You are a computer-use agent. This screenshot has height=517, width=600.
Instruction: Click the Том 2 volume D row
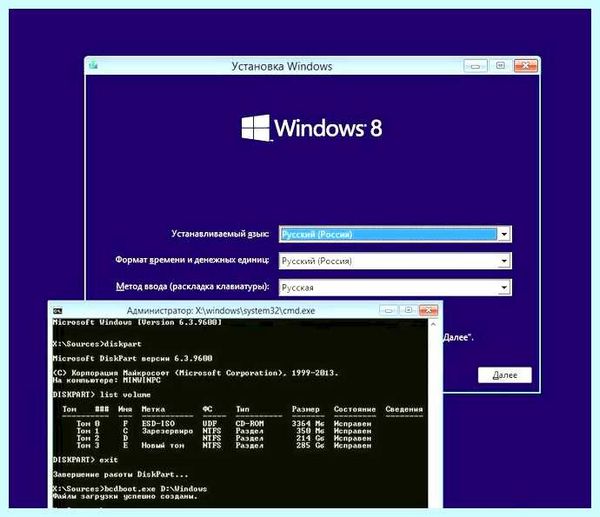pyautogui.click(x=224, y=438)
